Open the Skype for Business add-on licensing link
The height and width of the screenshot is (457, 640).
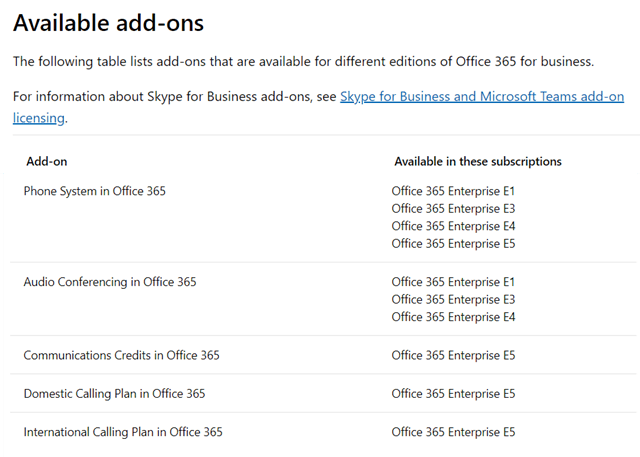(482, 97)
